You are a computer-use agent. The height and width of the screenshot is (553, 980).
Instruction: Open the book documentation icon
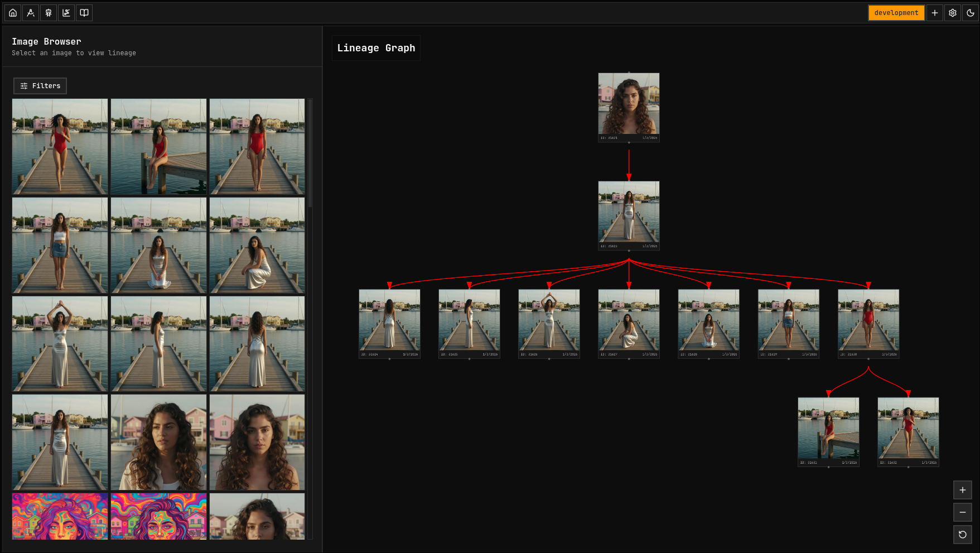(84, 13)
